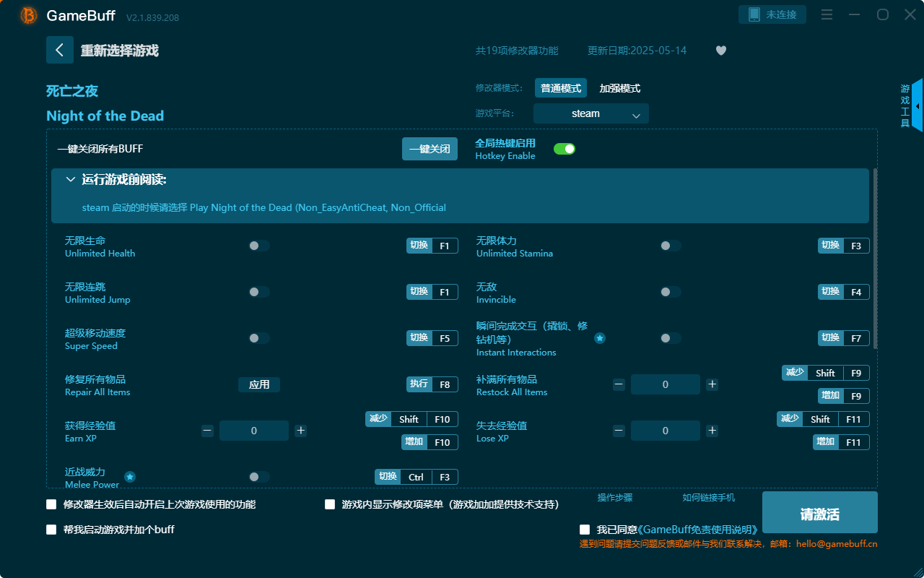Enable the Hotkey Enable toggle
The image size is (924, 578).
pyautogui.click(x=564, y=148)
